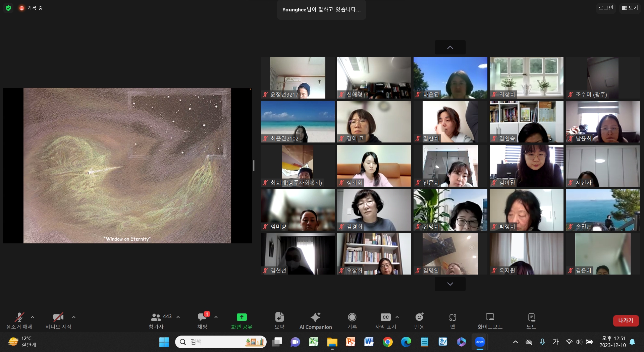The height and width of the screenshot is (352, 644).
Task: Open Google Chrome from taskbar
Action: [387, 342]
